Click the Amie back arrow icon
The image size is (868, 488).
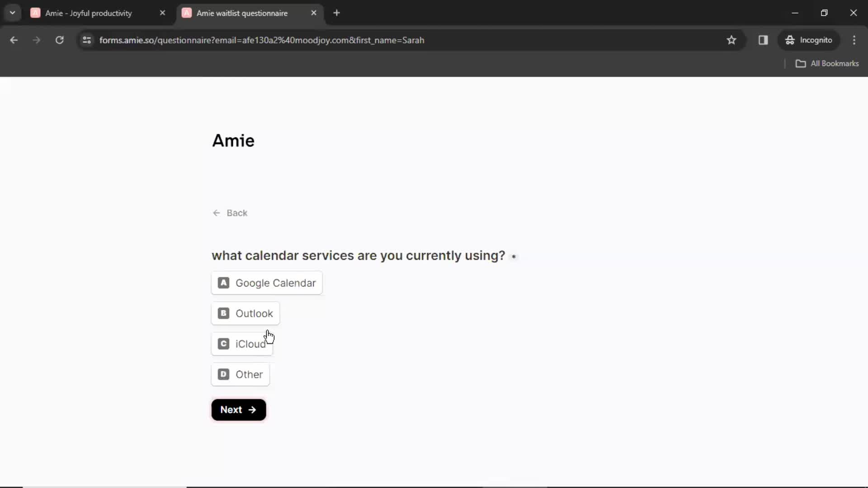pos(217,213)
